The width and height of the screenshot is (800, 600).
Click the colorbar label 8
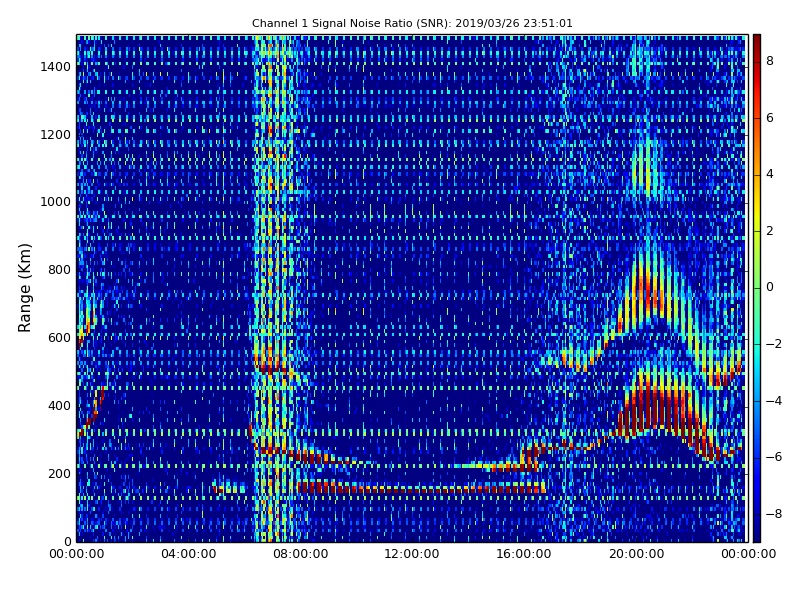pos(770,61)
